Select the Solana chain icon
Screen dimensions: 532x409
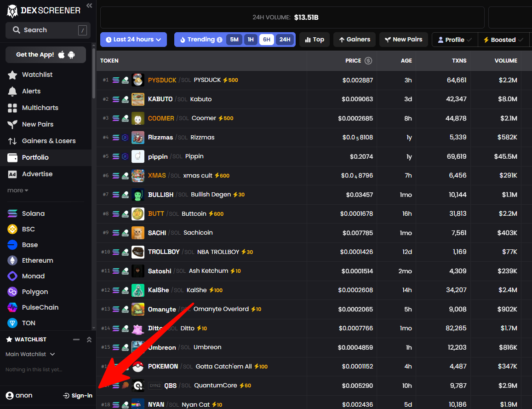coord(13,213)
